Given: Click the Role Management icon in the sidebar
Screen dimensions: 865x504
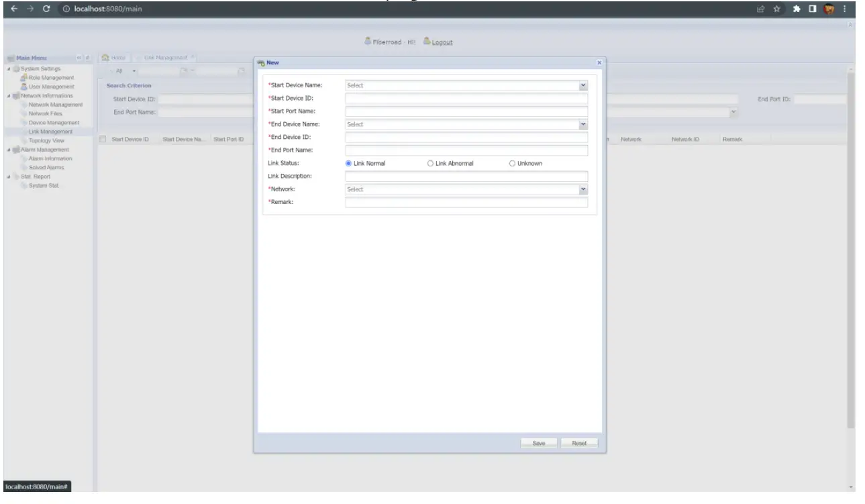Looking at the screenshot, I should 23,79.
